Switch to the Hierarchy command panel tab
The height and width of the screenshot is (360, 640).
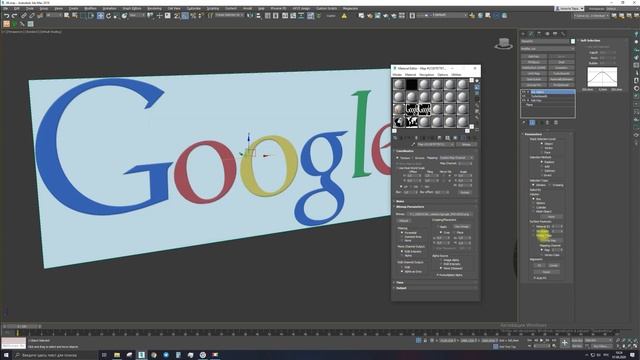point(539,34)
